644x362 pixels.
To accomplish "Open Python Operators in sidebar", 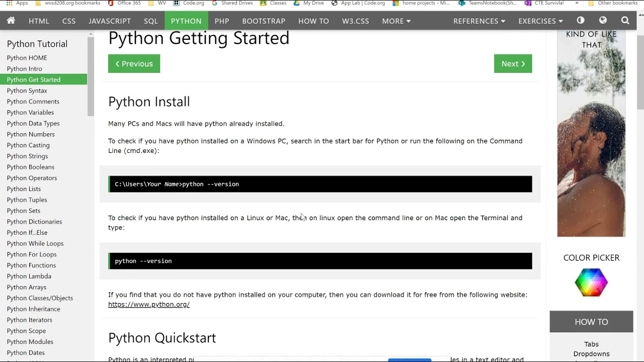I will 32,178.
